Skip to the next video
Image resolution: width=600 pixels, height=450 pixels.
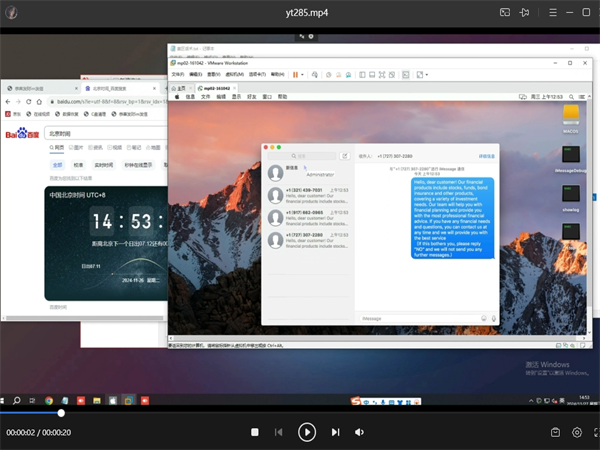pos(335,432)
